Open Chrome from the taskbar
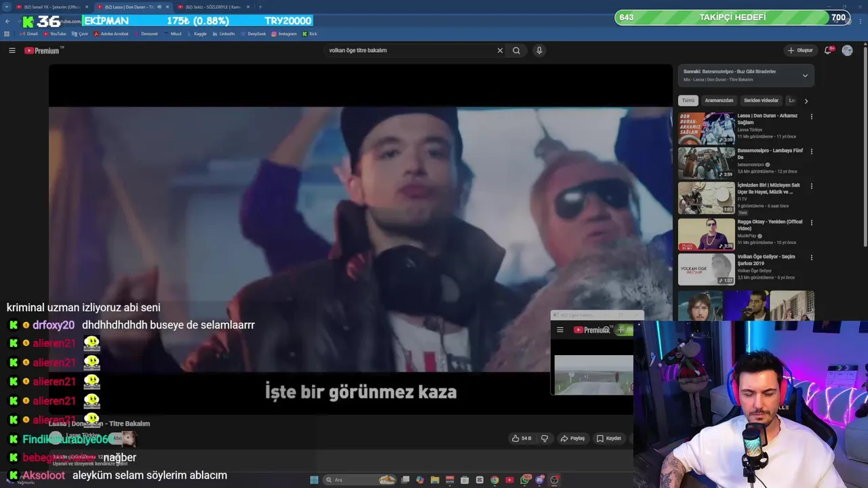868x488 pixels. tap(494, 480)
